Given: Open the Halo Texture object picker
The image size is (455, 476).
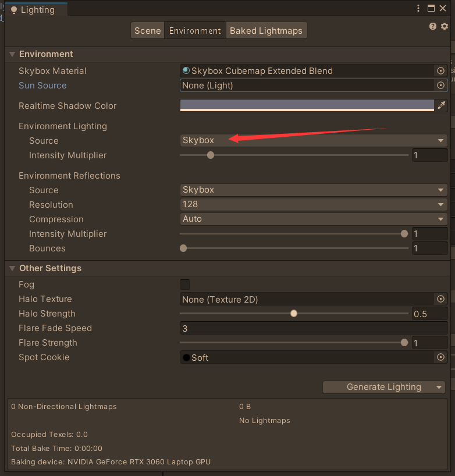Looking at the screenshot, I should point(440,299).
